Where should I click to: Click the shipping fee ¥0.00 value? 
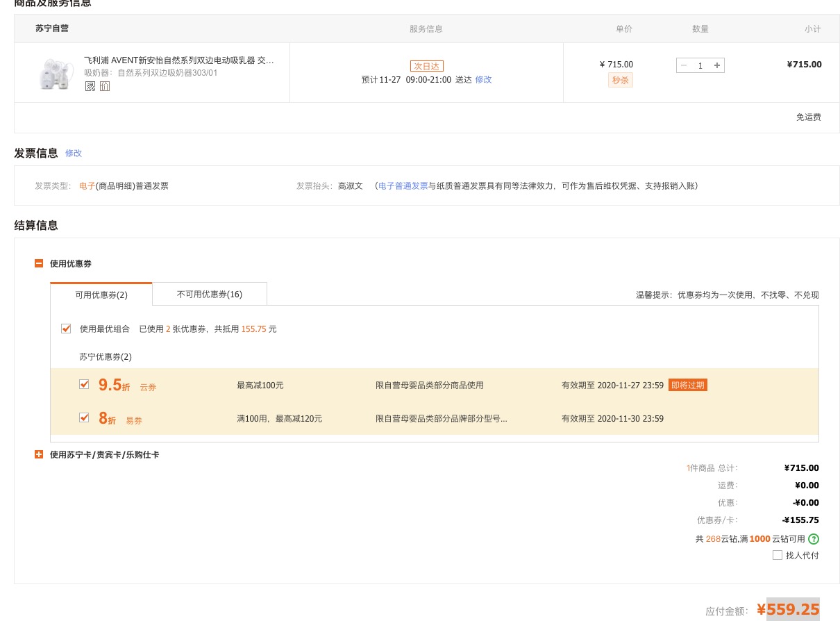[x=807, y=486]
